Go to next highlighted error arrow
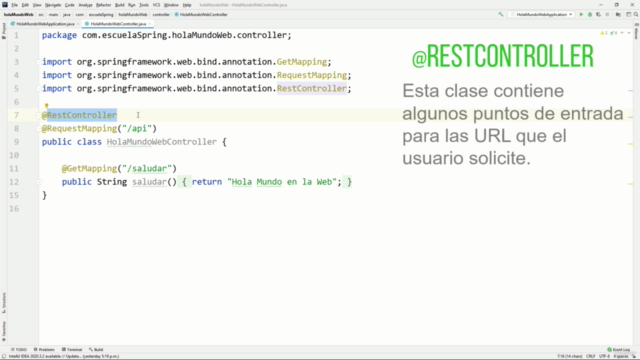 629,33
